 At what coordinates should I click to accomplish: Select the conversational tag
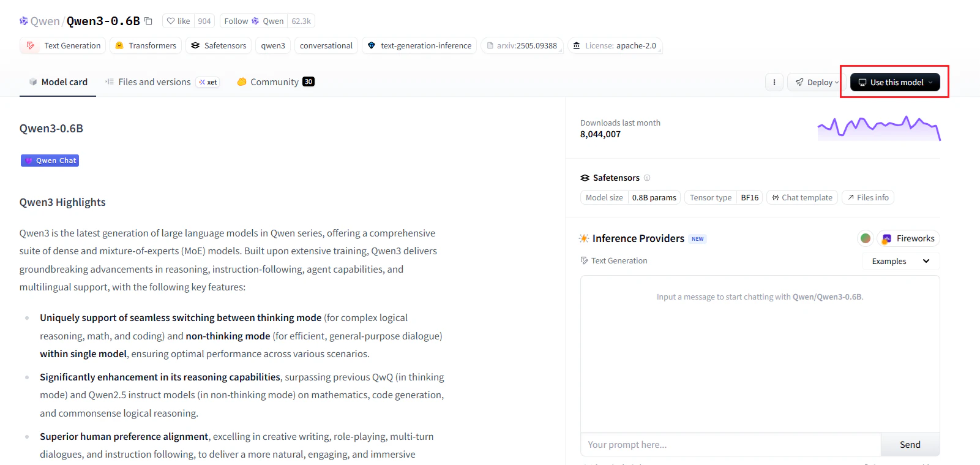click(x=326, y=45)
